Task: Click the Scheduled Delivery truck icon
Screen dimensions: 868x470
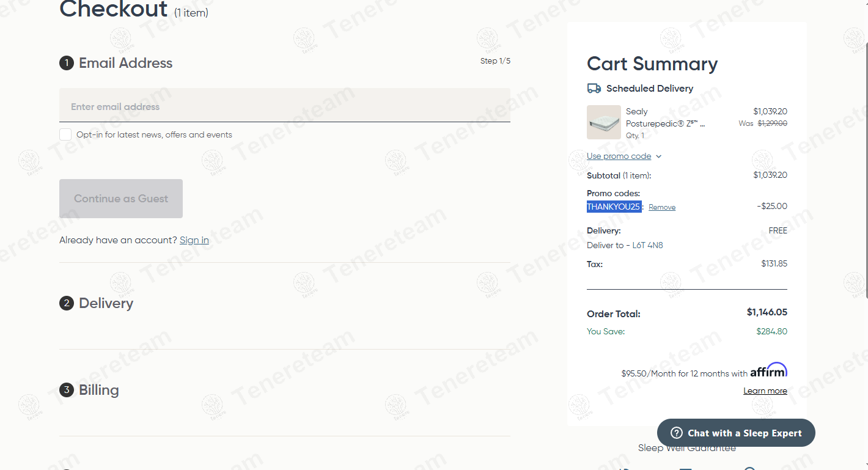Action: click(x=594, y=89)
